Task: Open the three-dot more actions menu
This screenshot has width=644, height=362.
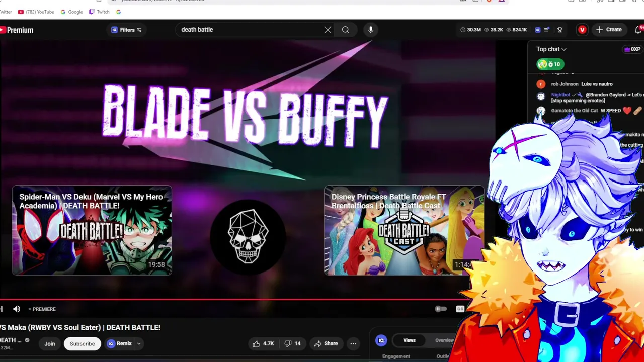Action: coord(353,344)
